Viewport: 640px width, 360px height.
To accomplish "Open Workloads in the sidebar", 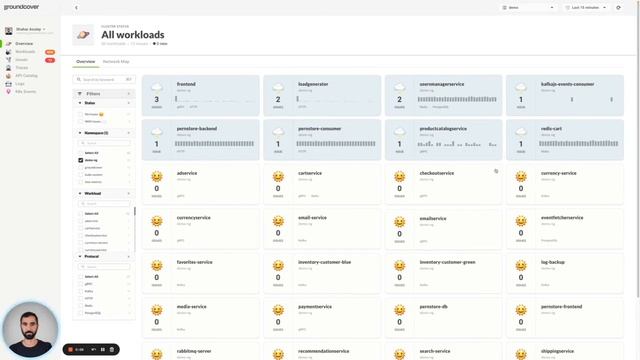I will [25, 52].
